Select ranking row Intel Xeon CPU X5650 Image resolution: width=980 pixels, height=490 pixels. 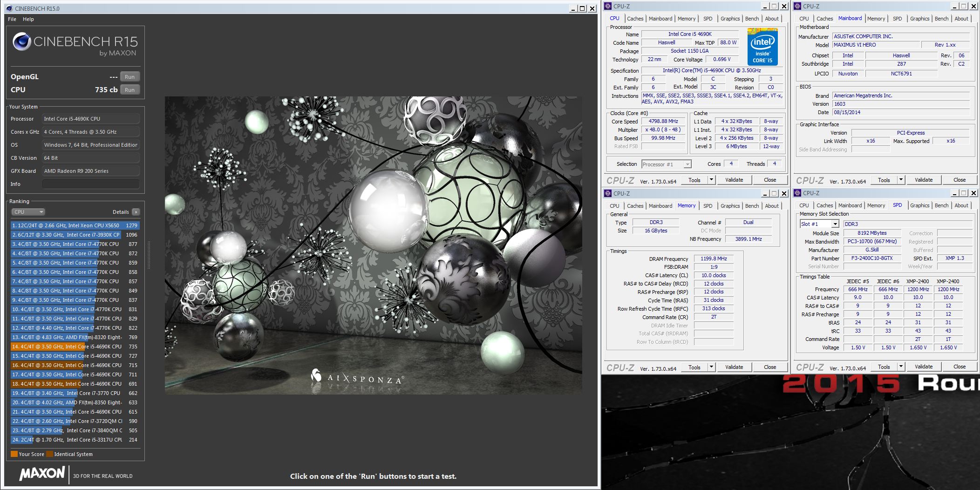[75, 225]
